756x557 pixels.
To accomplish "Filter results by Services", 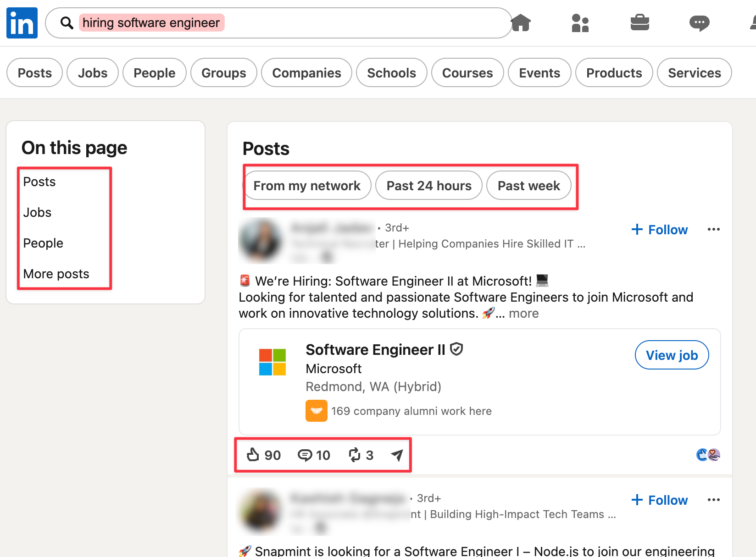I will [695, 72].
